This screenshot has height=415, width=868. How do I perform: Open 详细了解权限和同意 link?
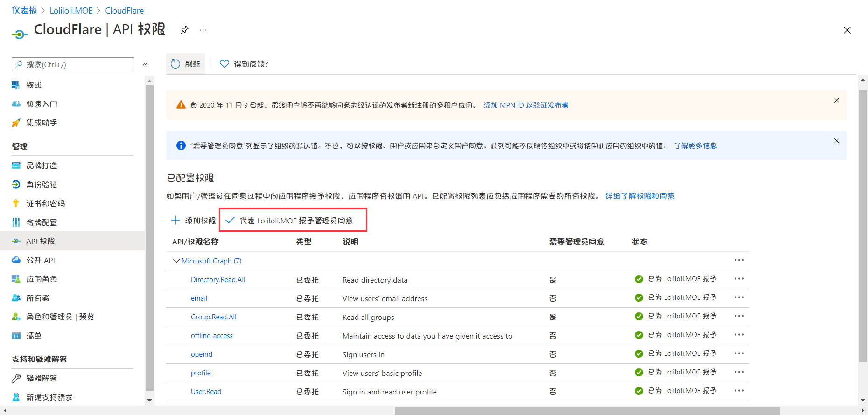click(640, 196)
